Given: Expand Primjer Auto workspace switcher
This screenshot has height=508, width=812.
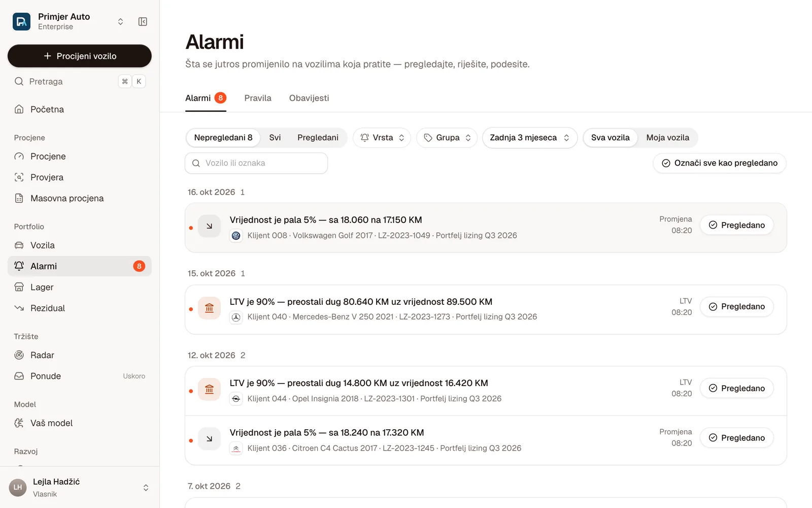Looking at the screenshot, I should [120, 21].
